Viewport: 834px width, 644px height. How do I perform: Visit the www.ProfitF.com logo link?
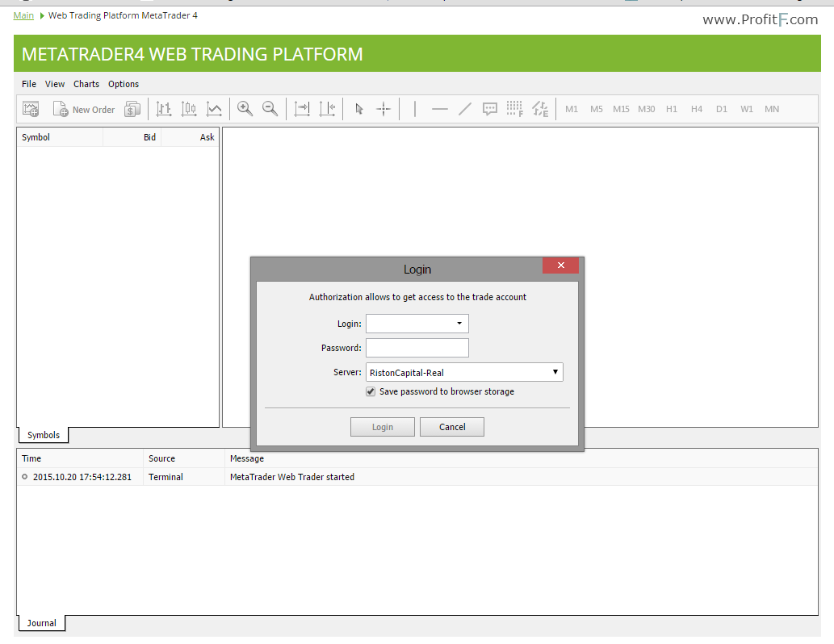point(760,19)
